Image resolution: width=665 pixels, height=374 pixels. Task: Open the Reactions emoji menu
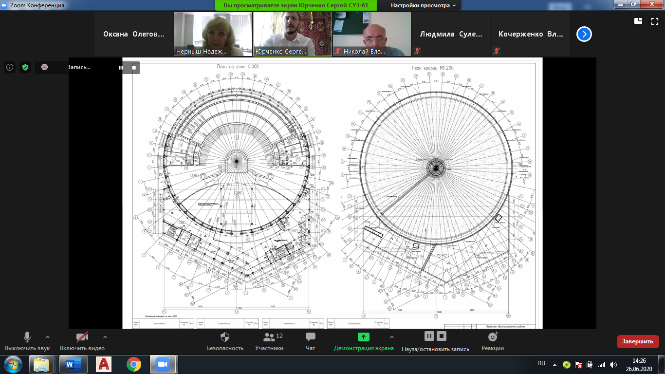[492, 337]
